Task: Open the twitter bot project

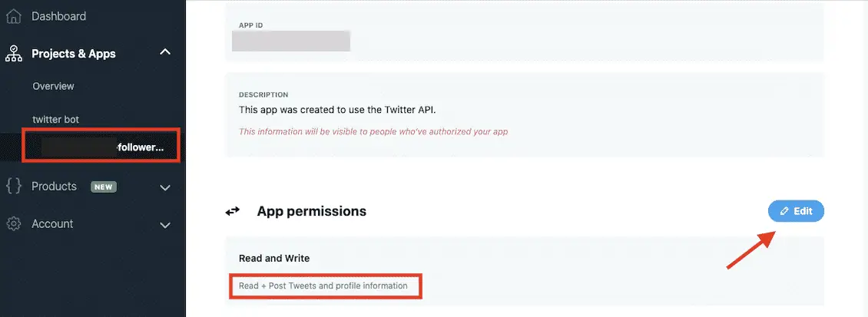Action: pyautogui.click(x=55, y=120)
